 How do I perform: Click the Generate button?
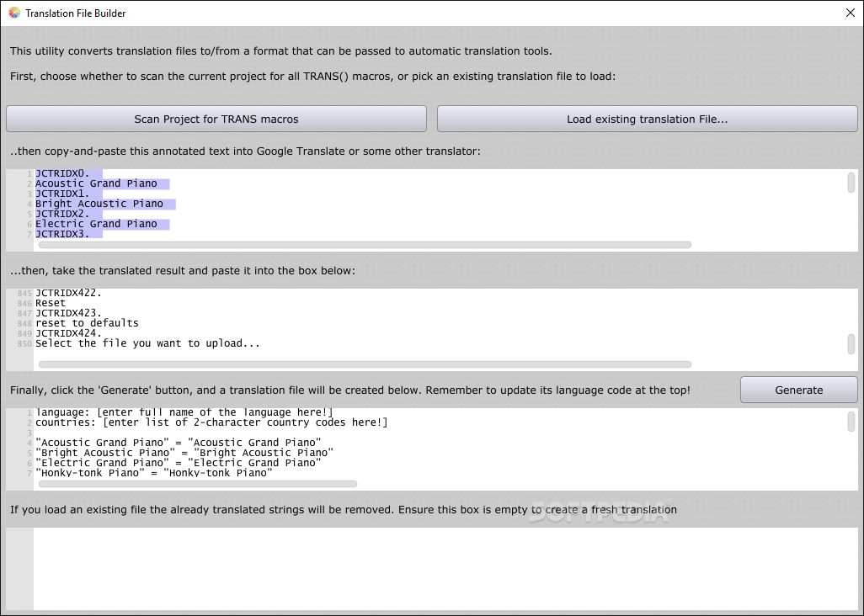(x=798, y=390)
